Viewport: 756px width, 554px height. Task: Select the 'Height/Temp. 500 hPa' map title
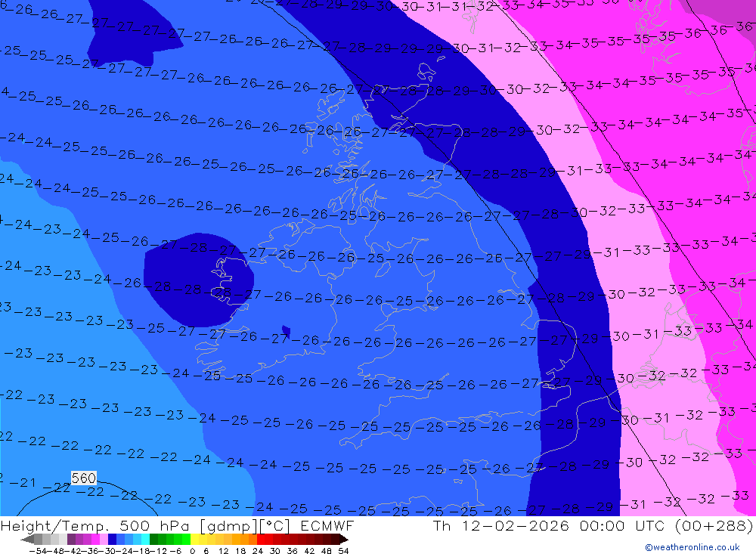click(95, 525)
